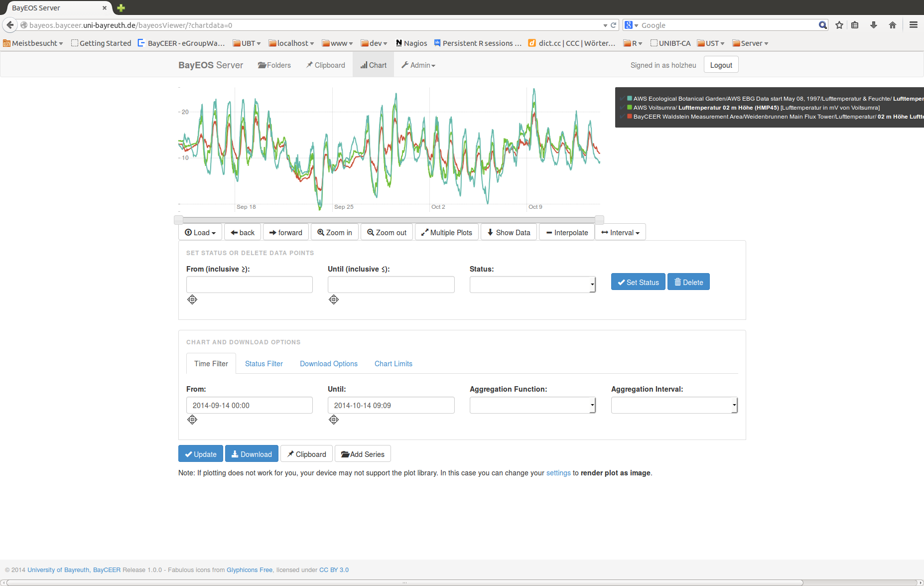
Task: Toggle AWS Voitsumra series checkmark
Action: 622,108
